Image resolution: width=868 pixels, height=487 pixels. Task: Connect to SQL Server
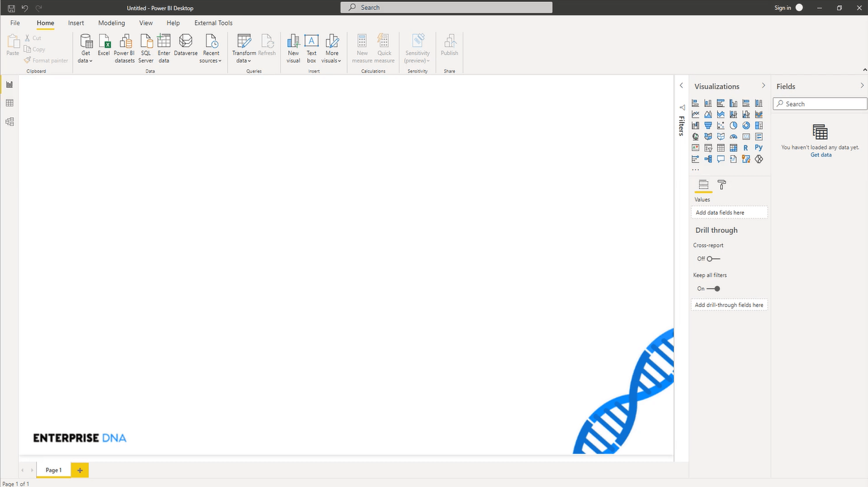click(x=146, y=48)
